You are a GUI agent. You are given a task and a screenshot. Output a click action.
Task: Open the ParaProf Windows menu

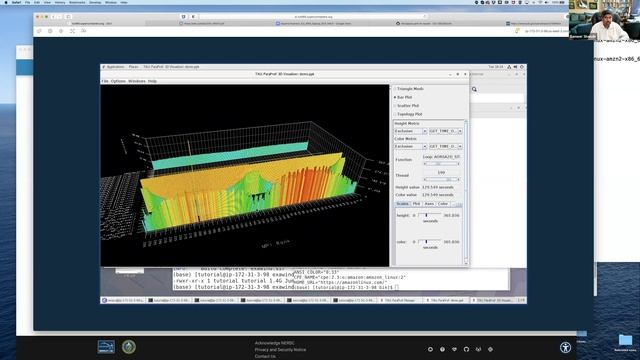tap(137, 81)
